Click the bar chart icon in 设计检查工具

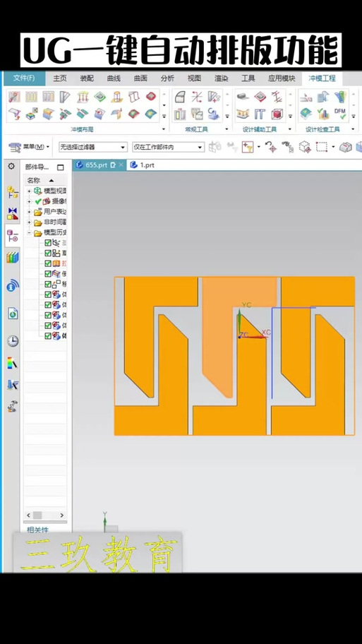[x=323, y=114]
